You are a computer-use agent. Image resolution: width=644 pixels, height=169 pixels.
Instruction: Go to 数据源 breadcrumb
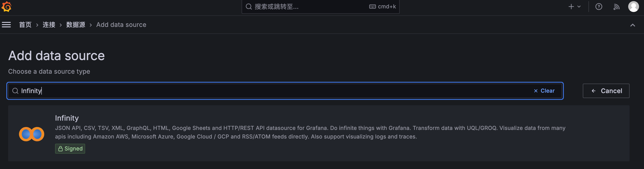(x=75, y=25)
